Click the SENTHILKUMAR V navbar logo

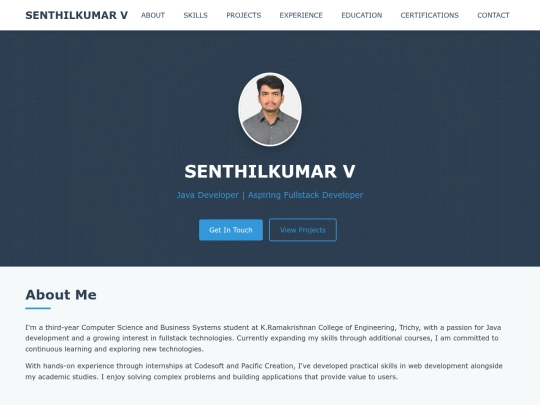[x=76, y=15]
